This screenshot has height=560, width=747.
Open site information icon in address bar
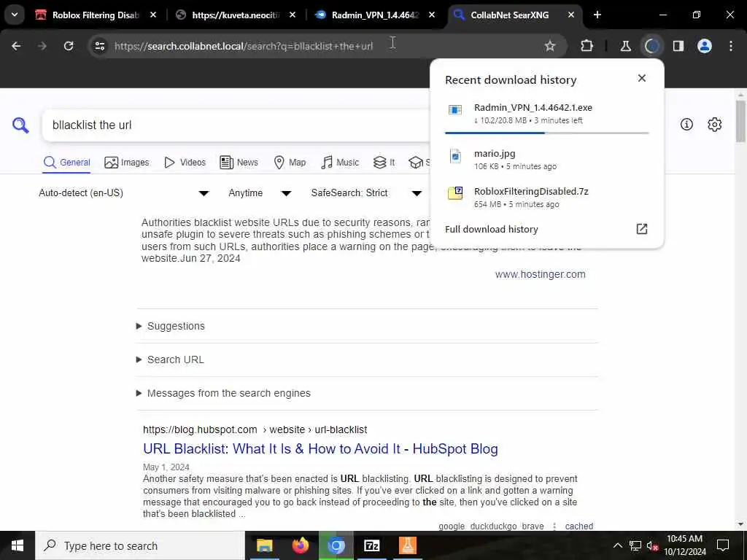tap(100, 46)
